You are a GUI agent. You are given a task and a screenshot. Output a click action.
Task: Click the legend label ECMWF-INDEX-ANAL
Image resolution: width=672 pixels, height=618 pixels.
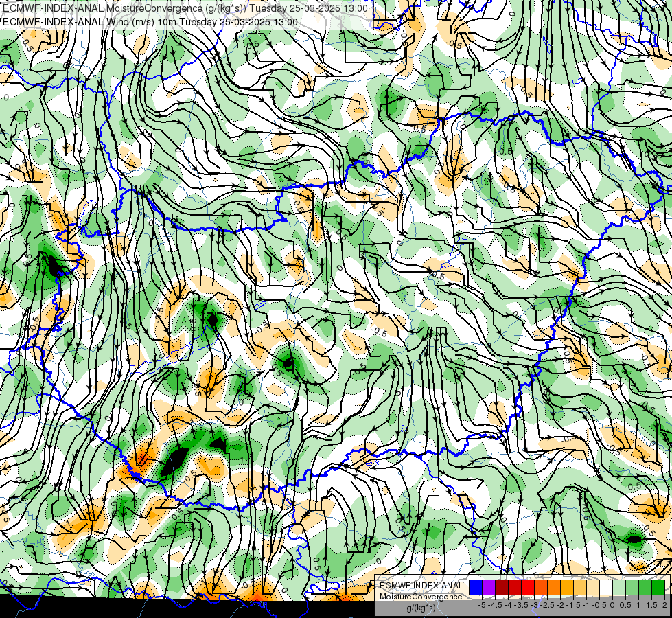tap(421, 586)
